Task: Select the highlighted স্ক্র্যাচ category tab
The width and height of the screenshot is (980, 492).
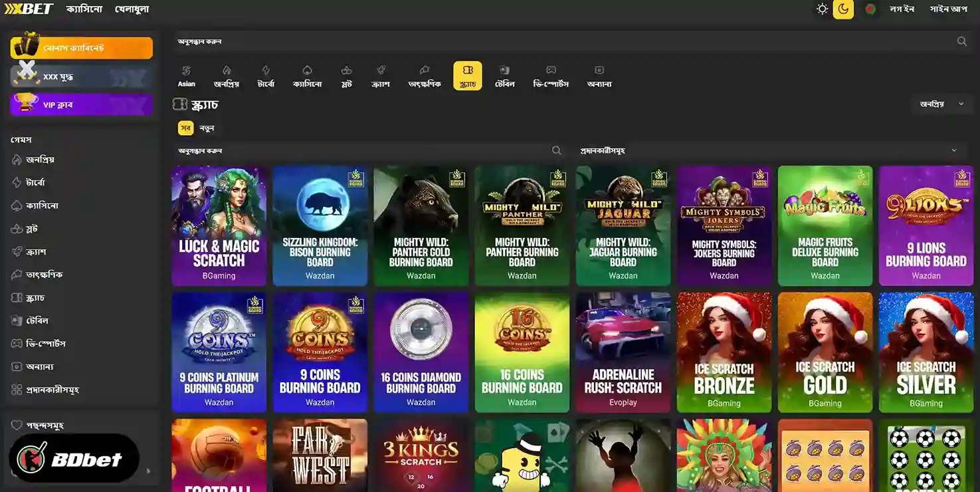Action: coord(468,76)
